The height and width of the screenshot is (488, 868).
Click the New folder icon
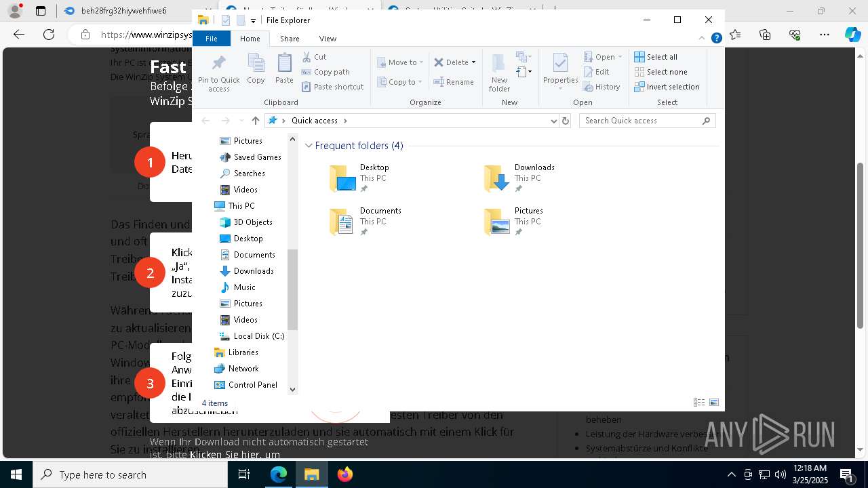pyautogui.click(x=498, y=63)
